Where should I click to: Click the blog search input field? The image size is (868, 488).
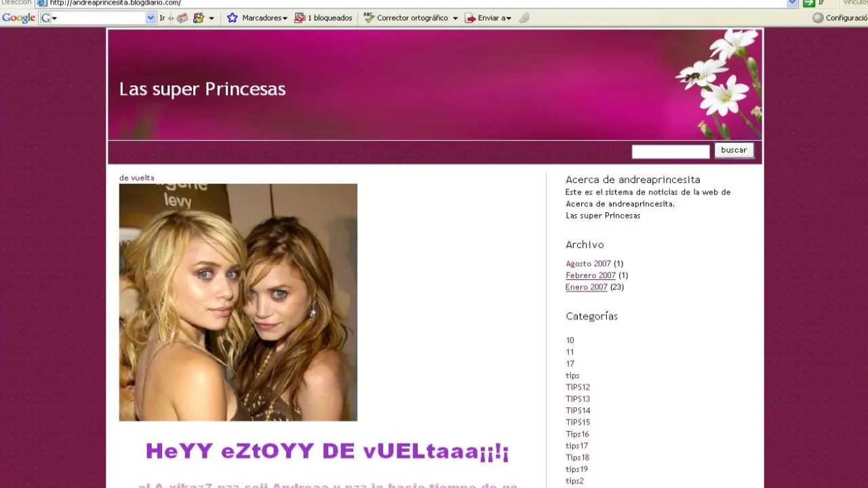click(670, 152)
